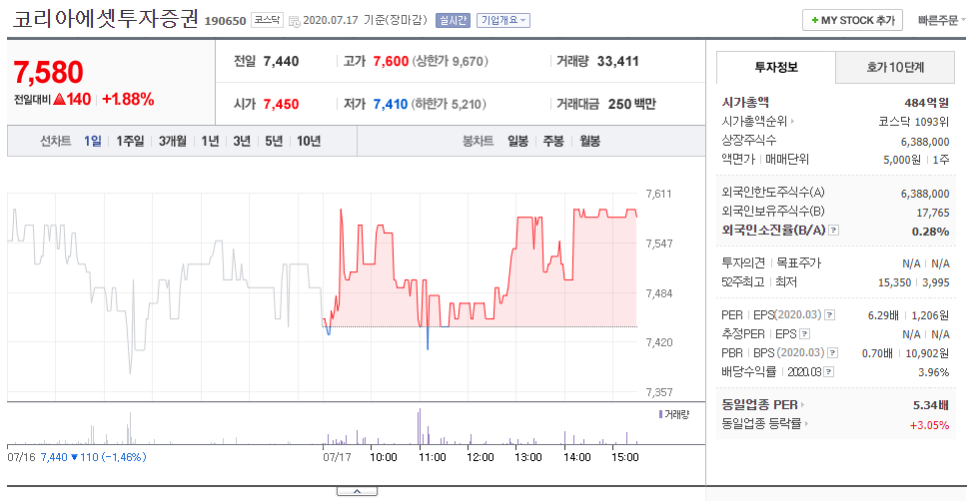This screenshot has height=501, width=980.
Task: Click help icon next to 외국인소진율(B/A)
Action: [833, 231]
